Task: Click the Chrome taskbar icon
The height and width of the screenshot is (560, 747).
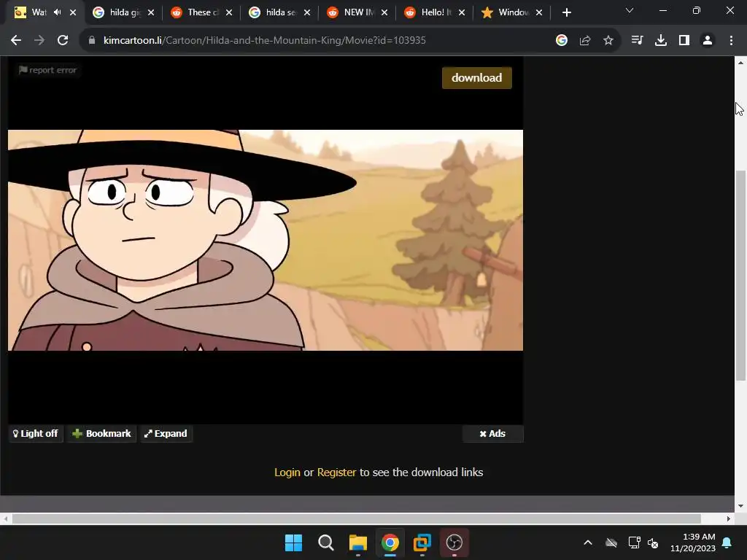Action: (390, 542)
